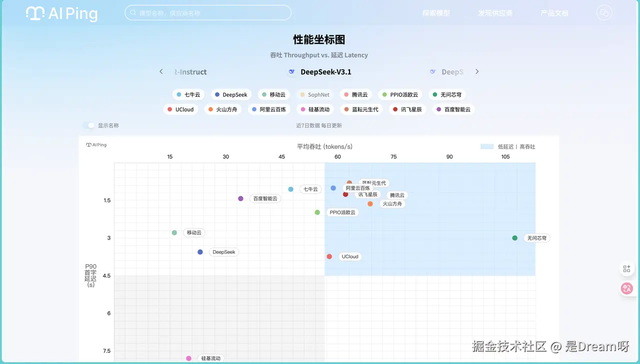Click the 移动云 data point on chart

(174, 233)
